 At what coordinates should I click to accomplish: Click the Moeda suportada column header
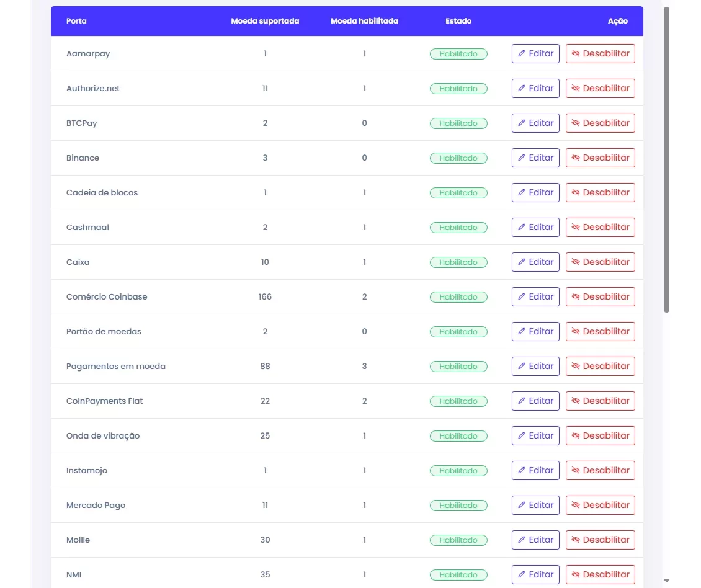pyautogui.click(x=265, y=21)
